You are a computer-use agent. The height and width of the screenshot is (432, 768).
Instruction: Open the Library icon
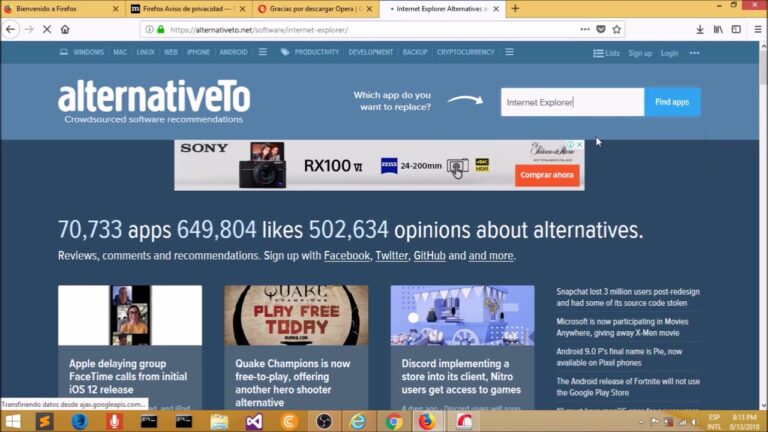point(718,29)
